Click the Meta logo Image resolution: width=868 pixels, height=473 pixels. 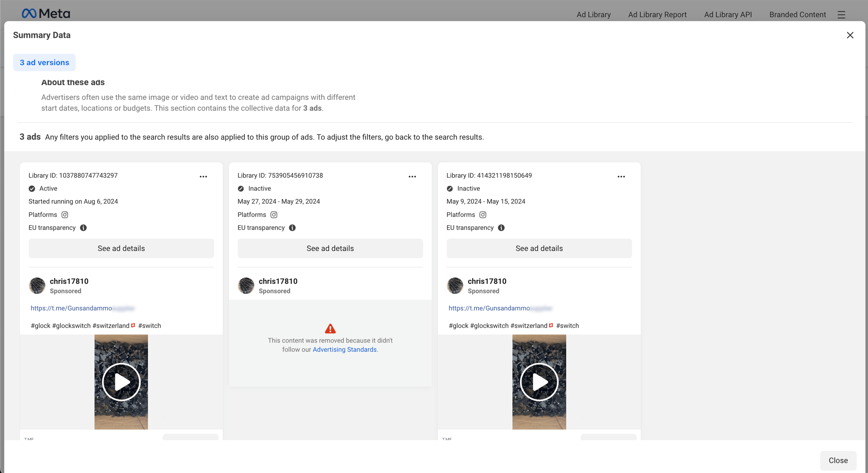tap(46, 14)
